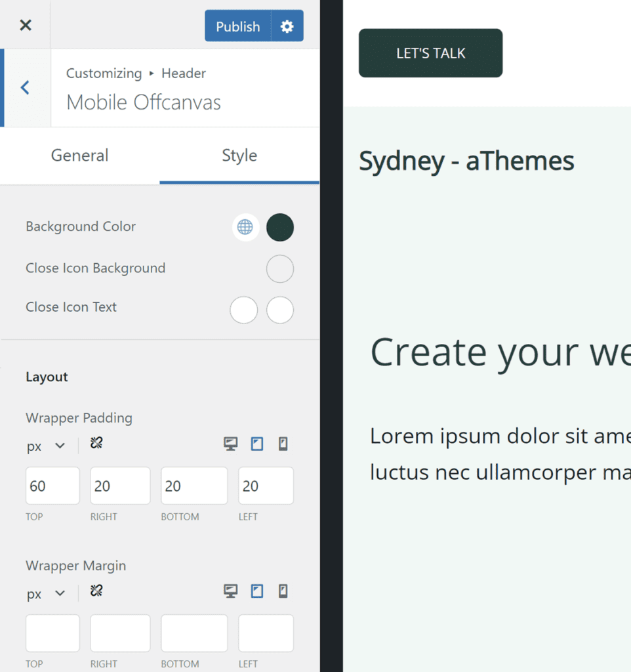Click the Wrapper Padding TOP input field
This screenshot has width=631, height=672.
pos(52,486)
